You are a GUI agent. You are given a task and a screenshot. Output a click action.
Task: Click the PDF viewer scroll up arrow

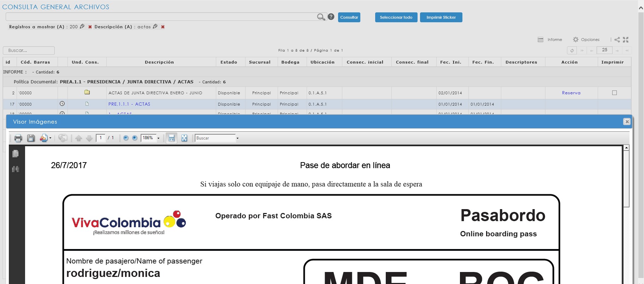point(626,148)
